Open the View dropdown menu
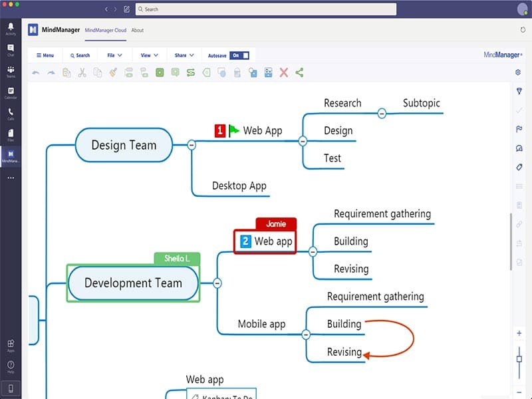532x399 pixels. (x=148, y=55)
